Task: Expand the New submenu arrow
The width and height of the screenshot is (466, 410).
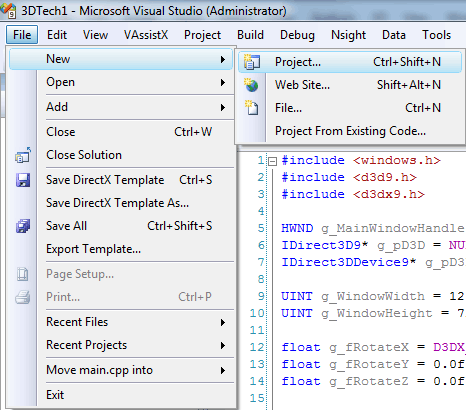Action: pos(223,59)
